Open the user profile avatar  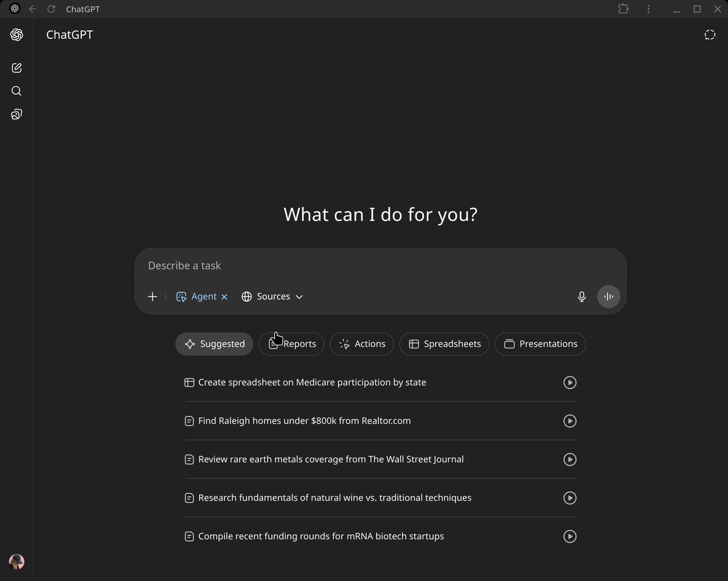click(x=16, y=562)
